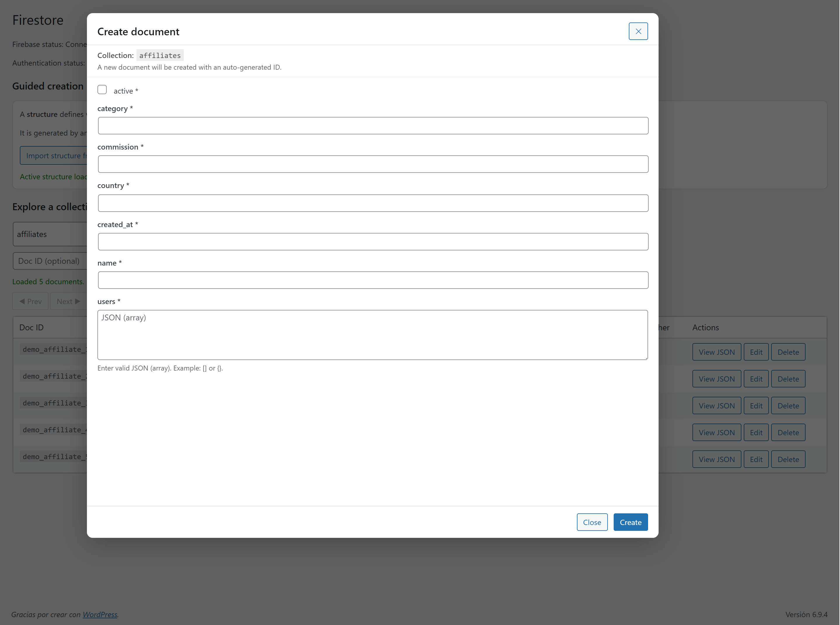This screenshot has width=840, height=625.
Task: Click Import structure button
Action: (57, 155)
